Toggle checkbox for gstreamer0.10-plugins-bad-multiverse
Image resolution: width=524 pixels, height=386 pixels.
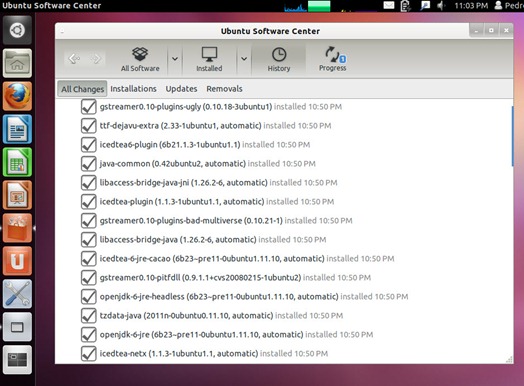[89, 221]
